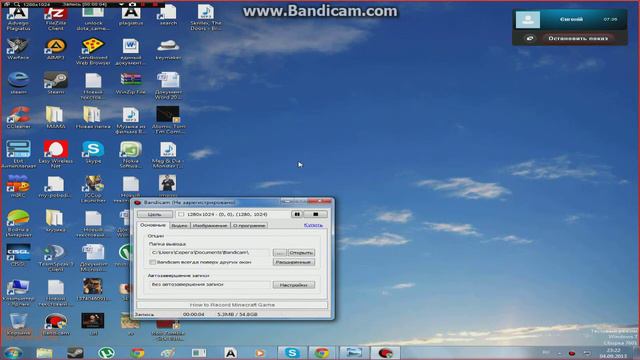Enable Bandicam always on top checkbox
The image size is (640, 360).
click(x=153, y=262)
